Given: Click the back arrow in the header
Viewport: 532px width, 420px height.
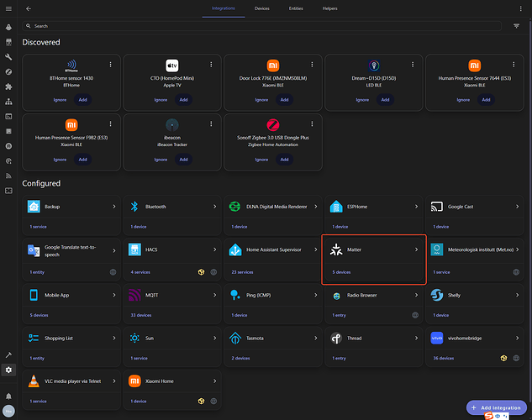Looking at the screenshot, I should tap(29, 8).
